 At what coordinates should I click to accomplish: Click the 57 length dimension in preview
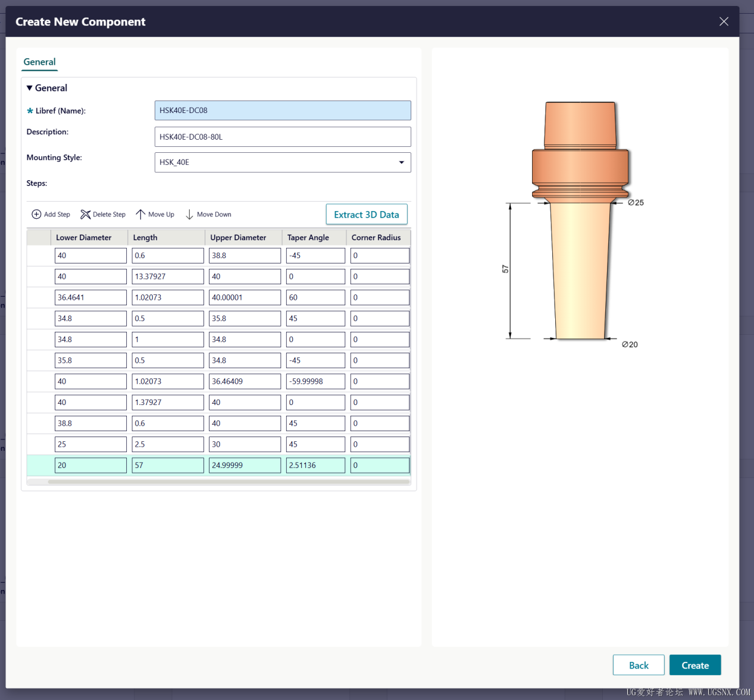click(505, 269)
